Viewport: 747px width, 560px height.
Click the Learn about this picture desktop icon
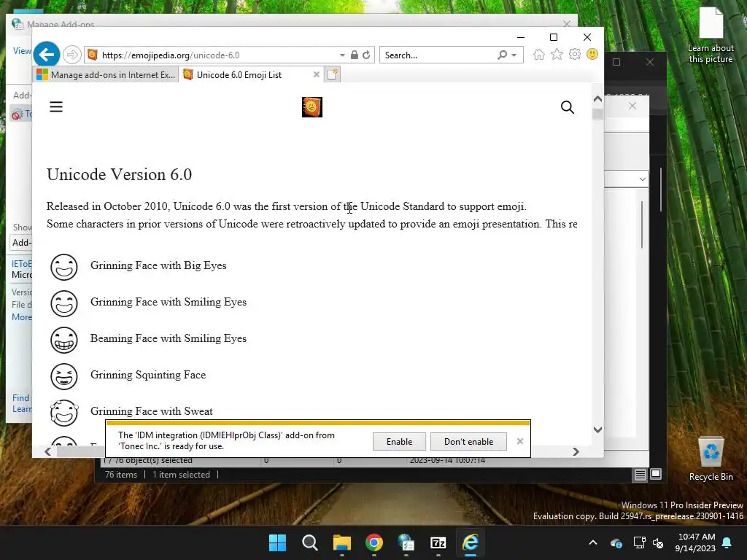coord(711,36)
